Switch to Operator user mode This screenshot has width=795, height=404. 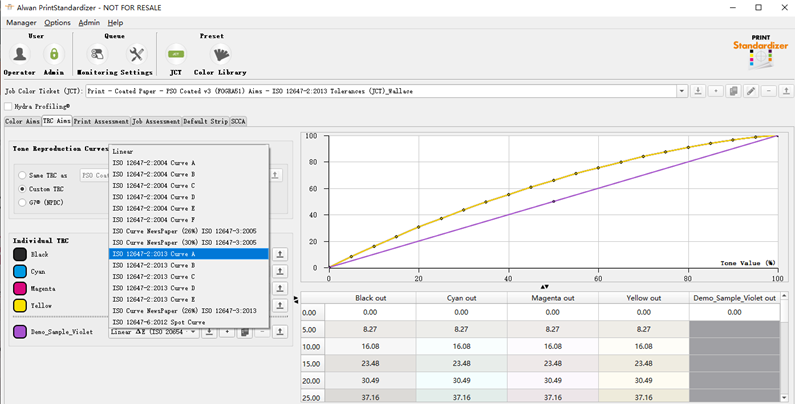[x=20, y=54]
